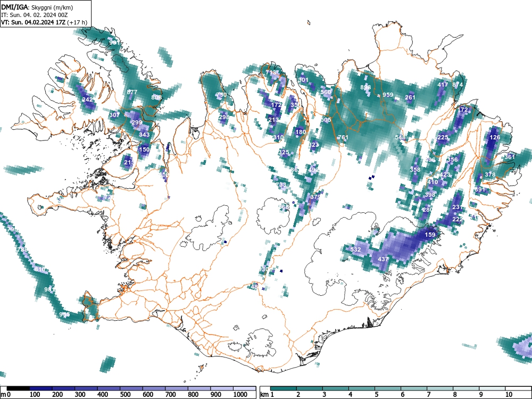Click the 5 label on the km legend
Screen dimensions: 532x399
pos(376,395)
